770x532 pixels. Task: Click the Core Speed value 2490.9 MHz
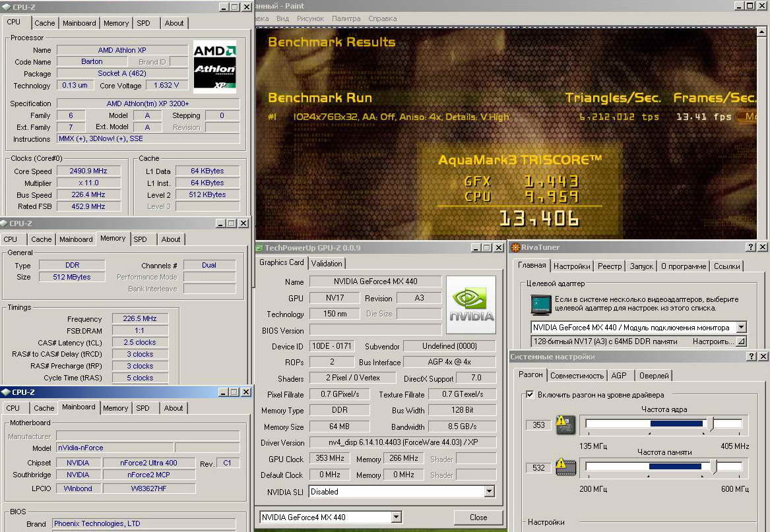pos(89,171)
